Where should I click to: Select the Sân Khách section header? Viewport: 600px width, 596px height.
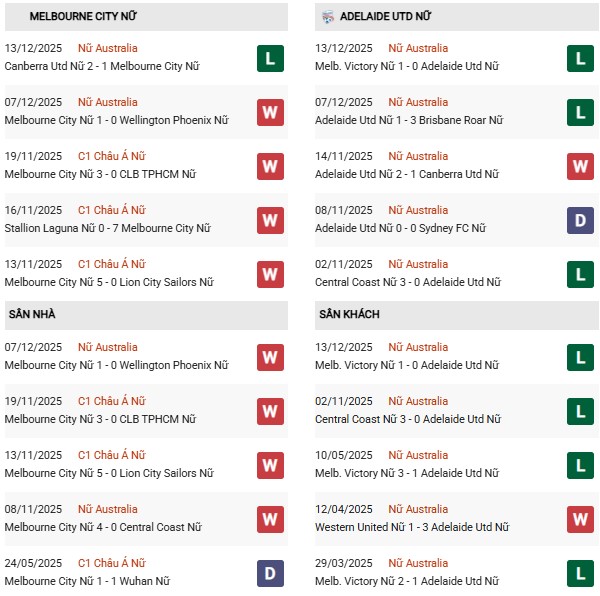coord(349,314)
